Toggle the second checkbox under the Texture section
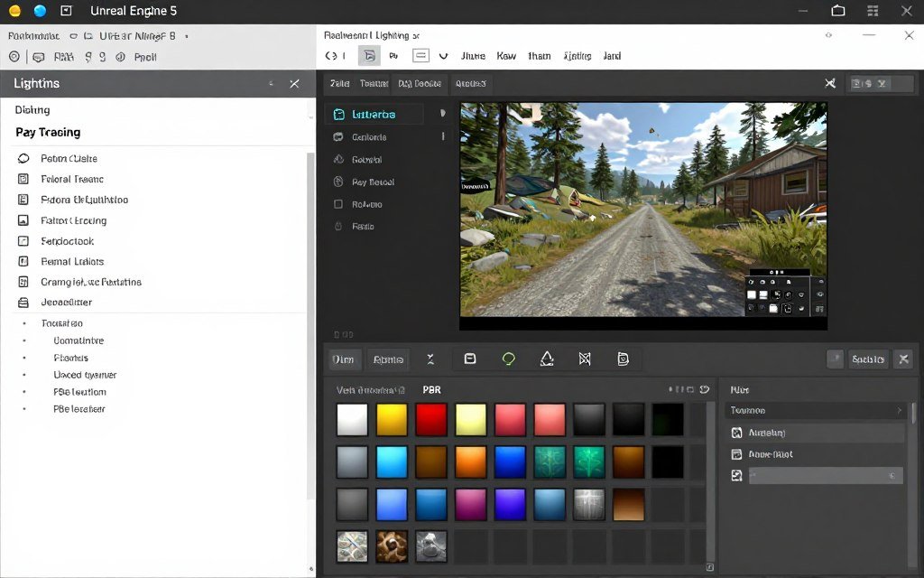 coord(738,454)
